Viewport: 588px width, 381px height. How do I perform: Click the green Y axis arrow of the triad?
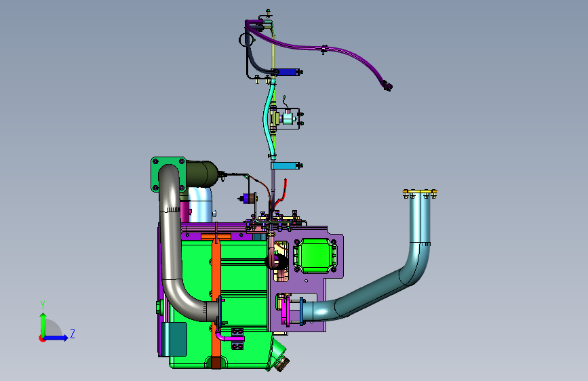click(43, 324)
